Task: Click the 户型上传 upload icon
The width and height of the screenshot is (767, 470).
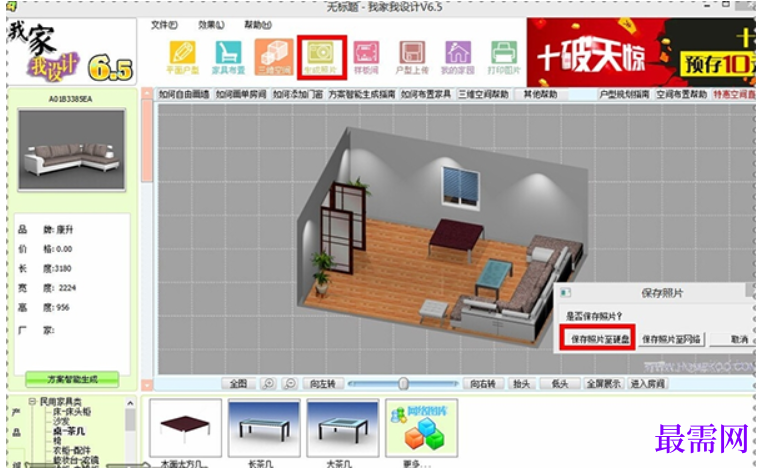Action: (412, 57)
